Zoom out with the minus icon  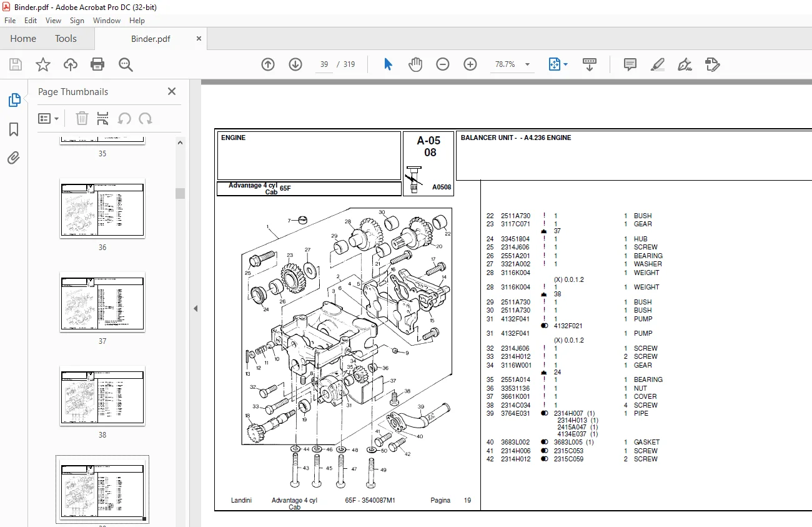coord(443,64)
